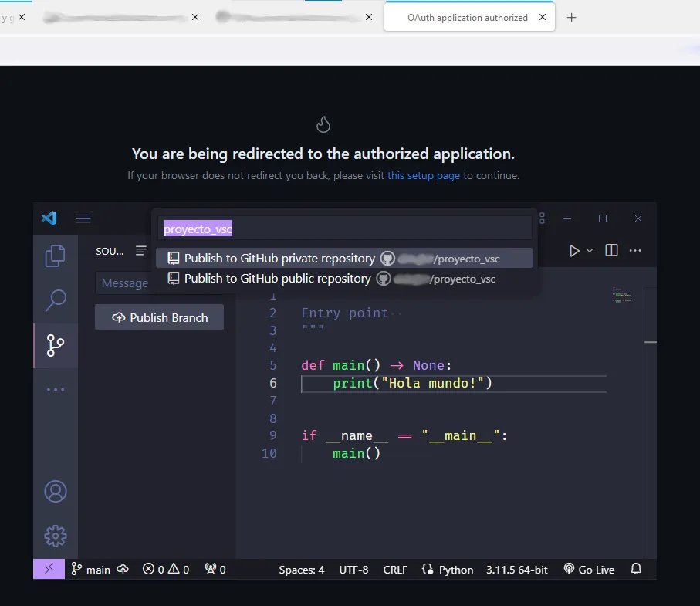Click the Run Python File play icon
This screenshot has width=700, height=606.
pyautogui.click(x=573, y=250)
